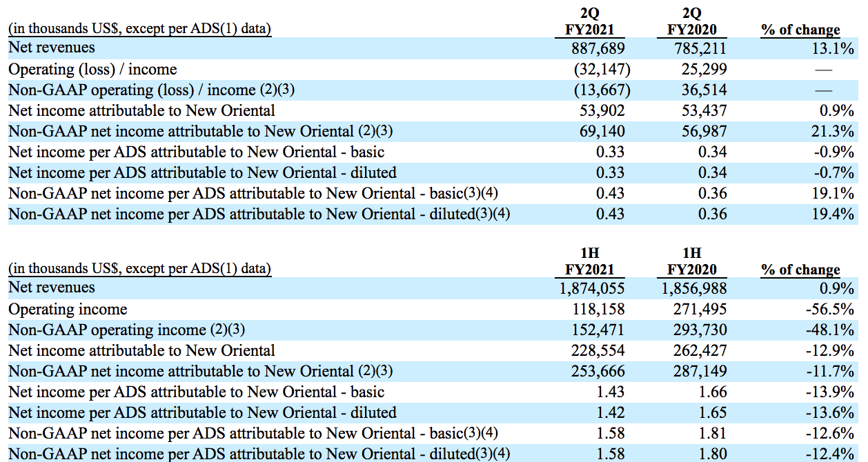Screen dimensions: 868x462
Task: Select Non-GAAP operating income value 152,471
Action: [600, 330]
